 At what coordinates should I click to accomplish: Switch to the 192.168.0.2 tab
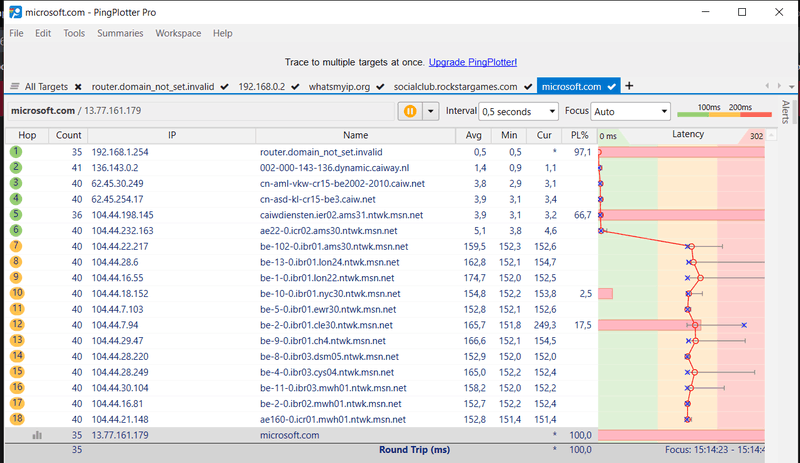click(262, 87)
